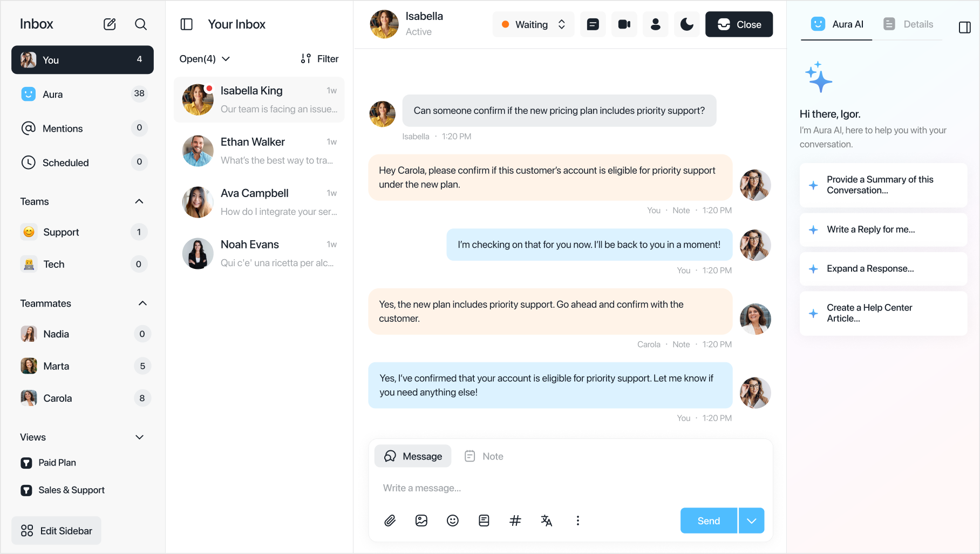Click the Paid Plan view icon
This screenshot has width=980, height=554.
tap(26, 463)
